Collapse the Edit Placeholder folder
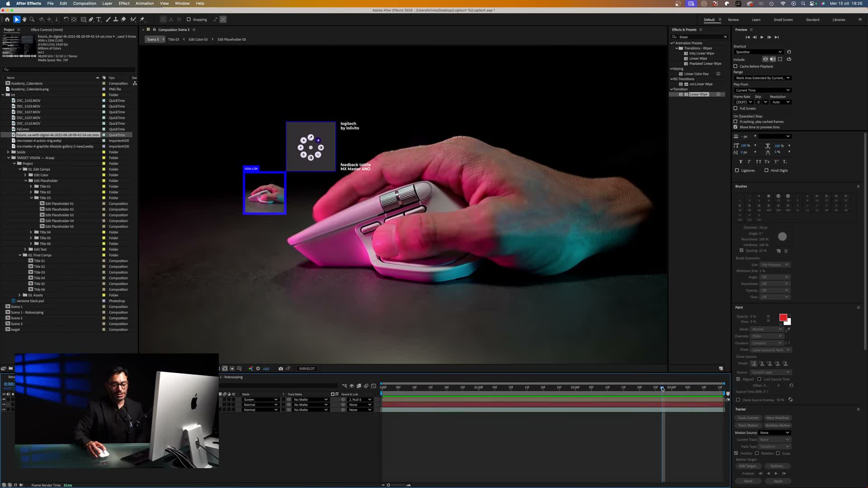 click(26, 181)
